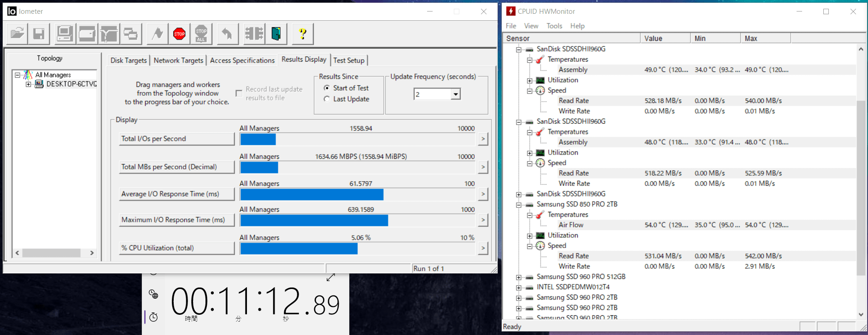Click Total MBs per Second (Decimal) button
Screen dimensions: 868x335
tap(177, 167)
